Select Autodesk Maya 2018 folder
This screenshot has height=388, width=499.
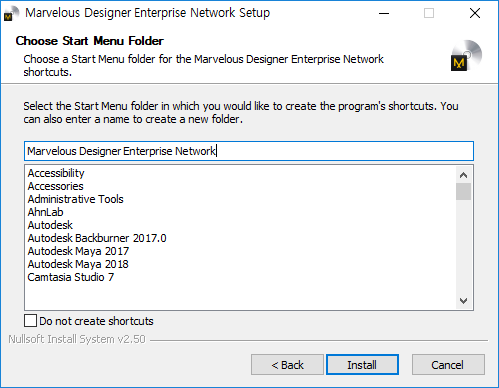click(x=78, y=264)
